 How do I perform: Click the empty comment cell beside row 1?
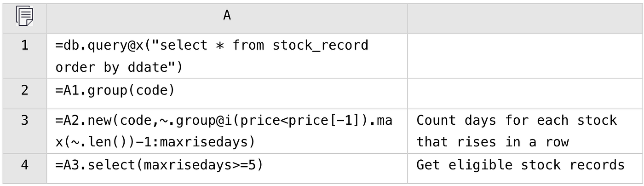[524, 56]
